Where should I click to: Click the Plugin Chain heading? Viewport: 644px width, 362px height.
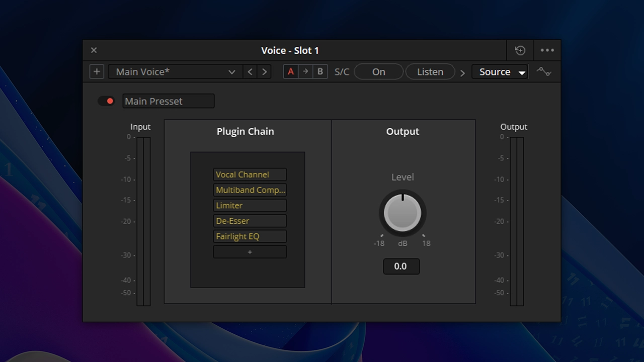(246, 131)
